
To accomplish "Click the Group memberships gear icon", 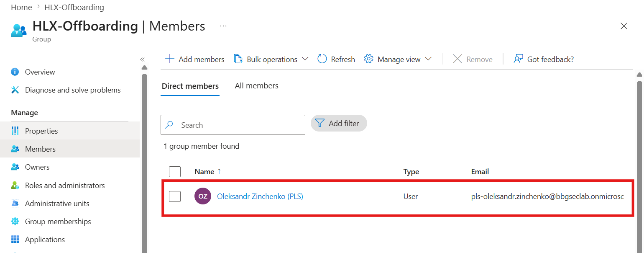I will tap(15, 221).
